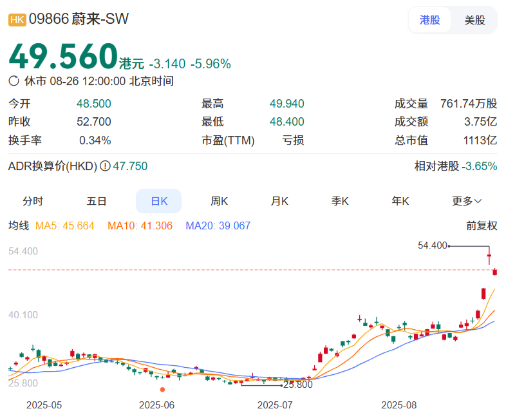The image size is (506, 420).
Task: Select the 五日 chart tab
Action: coord(97,201)
